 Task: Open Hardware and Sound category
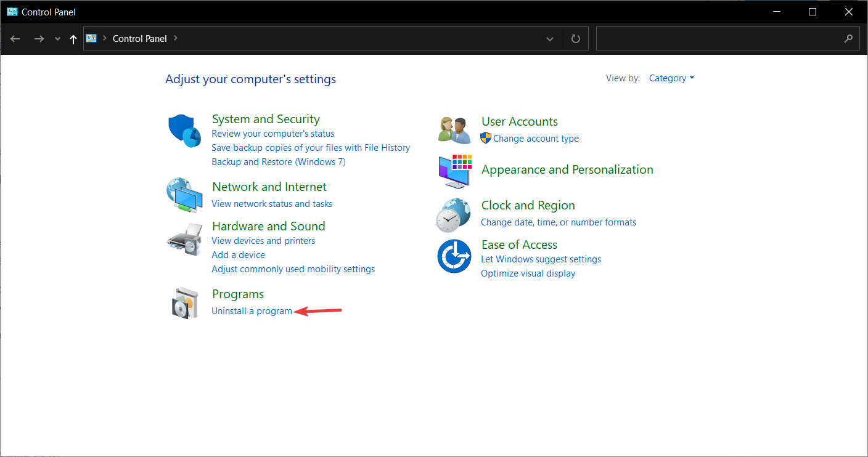(269, 226)
